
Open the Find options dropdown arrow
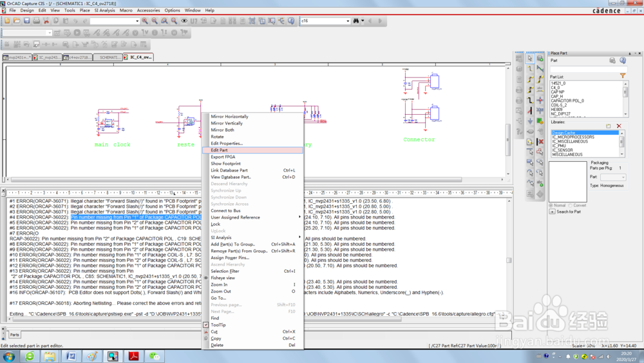(363, 21)
